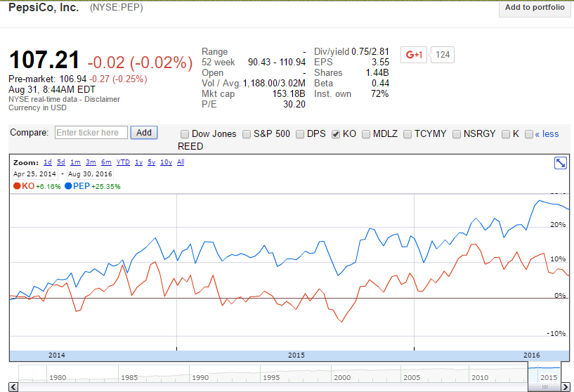Click the Mkt cap value 153.18B
The height and width of the screenshot is (392, 574).
pyautogui.click(x=289, y=93)
